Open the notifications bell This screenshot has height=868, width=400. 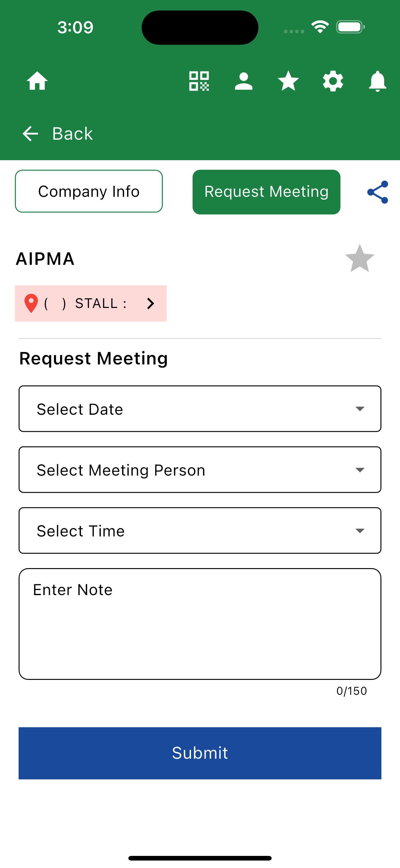click(x=377, y=81)
